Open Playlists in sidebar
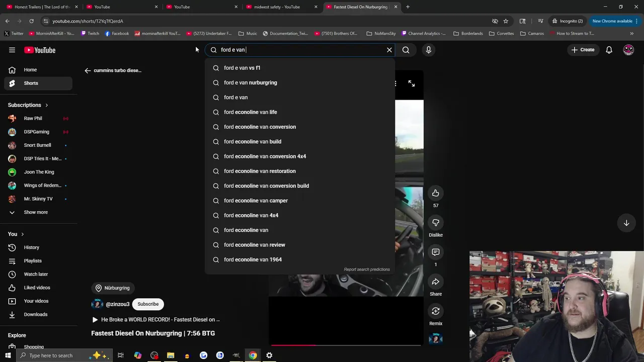This screenshot has height=362, width=644. coord(38,260)
